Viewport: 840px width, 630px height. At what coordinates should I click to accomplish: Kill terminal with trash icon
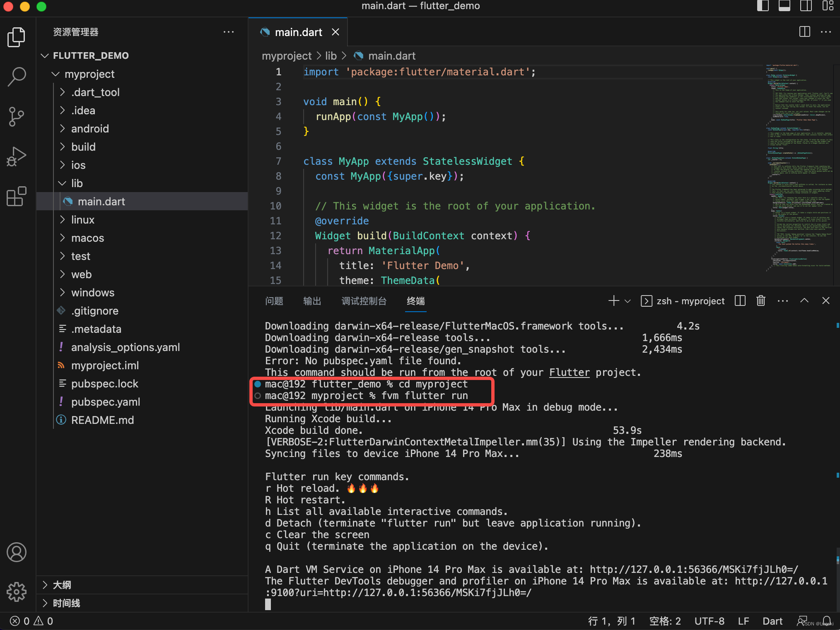pyautogui.click(x=760, y=301)
